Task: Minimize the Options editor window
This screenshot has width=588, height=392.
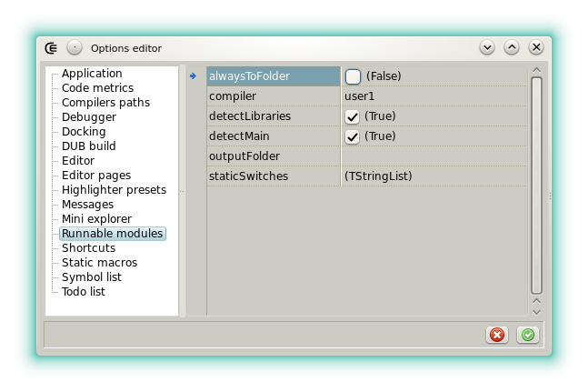Action: tap(487, 47)
